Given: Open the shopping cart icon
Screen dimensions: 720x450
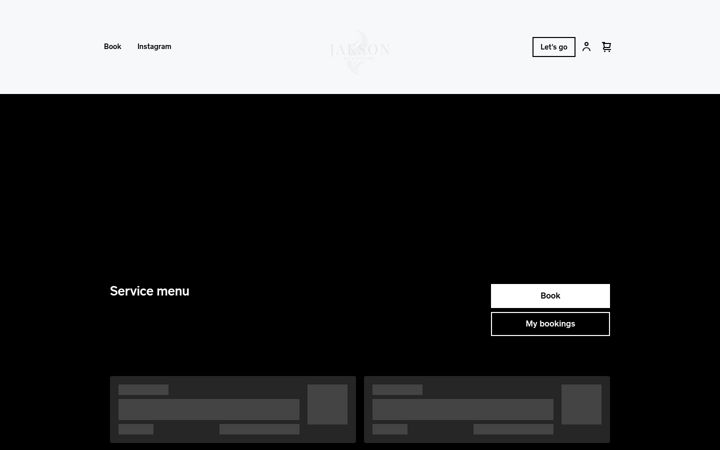Looking at the screenshot, I should pyautogui.click(x=607, y=46).
